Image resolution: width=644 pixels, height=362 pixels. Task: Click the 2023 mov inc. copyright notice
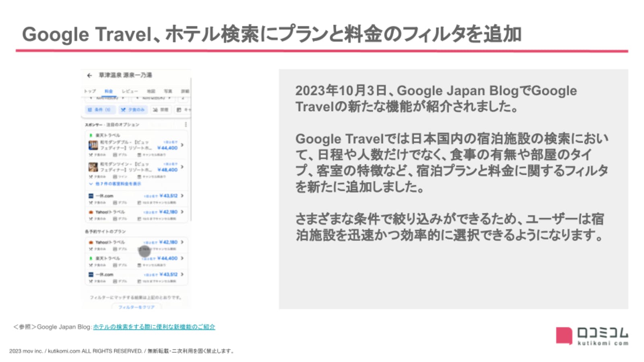[122, 351]
